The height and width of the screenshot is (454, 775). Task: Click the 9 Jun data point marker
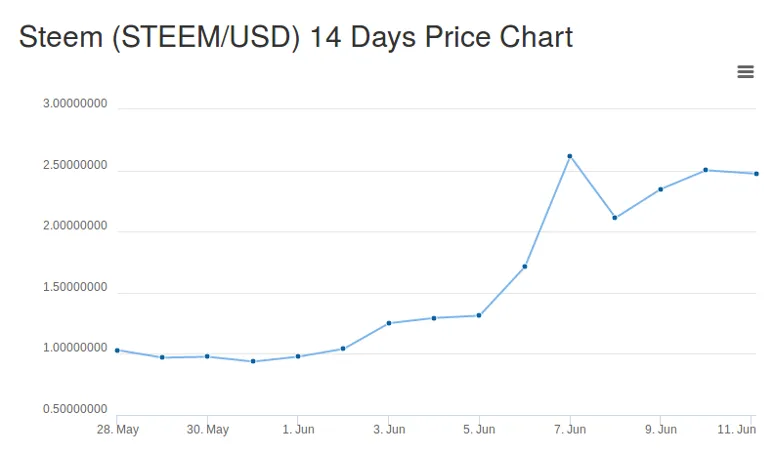pyautogui.click(x=660, y=189)
